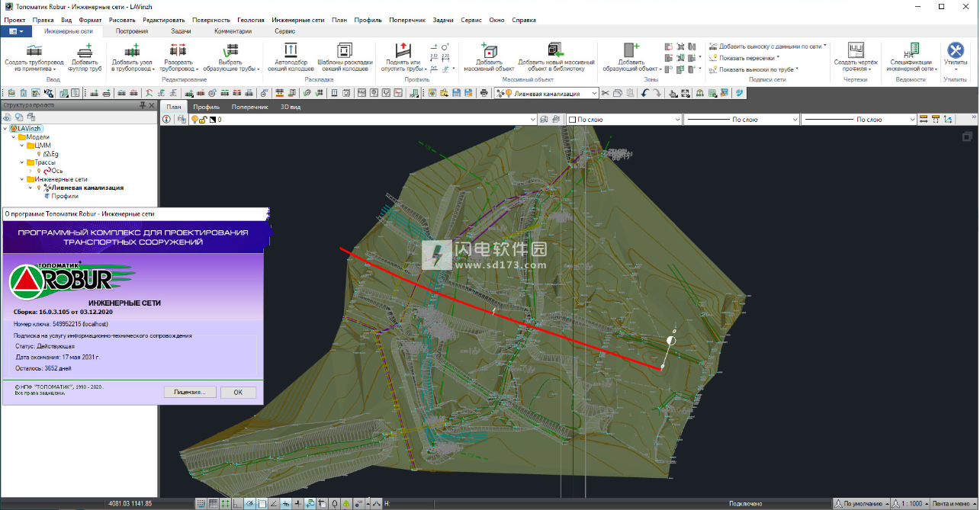980x510 pixels.
Task: Click Показать выноски по трубе
Action: click(x=753, y=69)
